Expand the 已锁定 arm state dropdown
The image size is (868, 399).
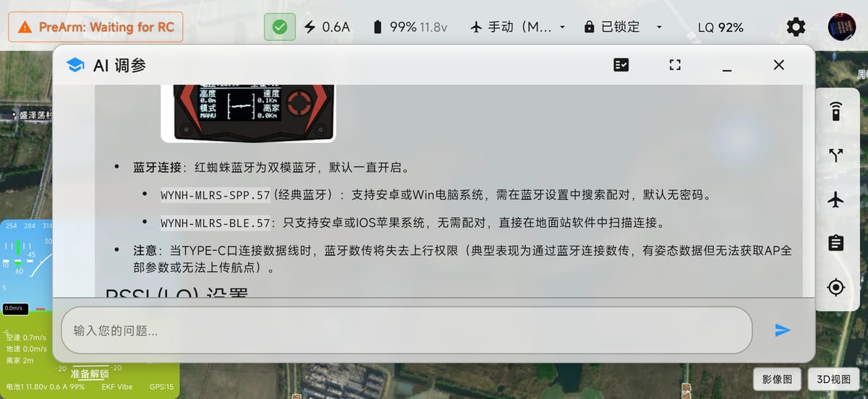624,27
